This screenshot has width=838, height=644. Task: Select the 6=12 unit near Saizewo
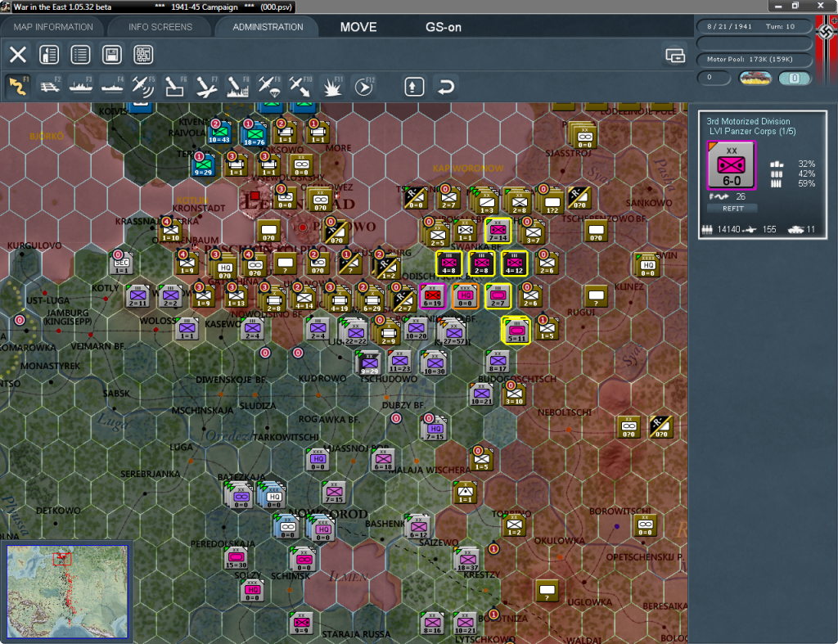tap(418, 528)
